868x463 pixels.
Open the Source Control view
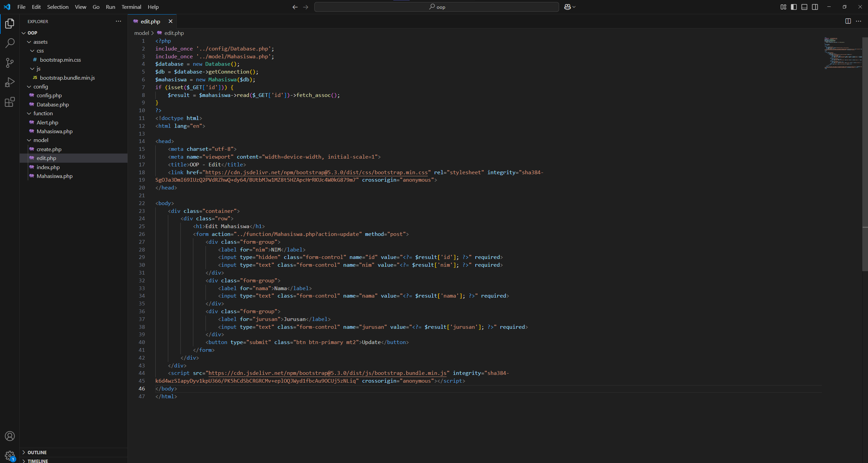click(x=10, y=63)
